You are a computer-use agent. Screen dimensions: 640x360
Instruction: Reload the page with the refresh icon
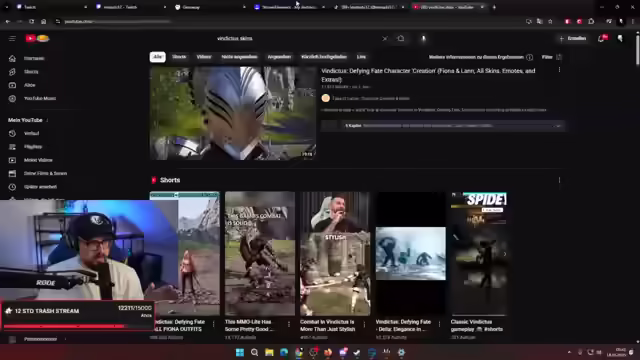click(x=31, y=21)
